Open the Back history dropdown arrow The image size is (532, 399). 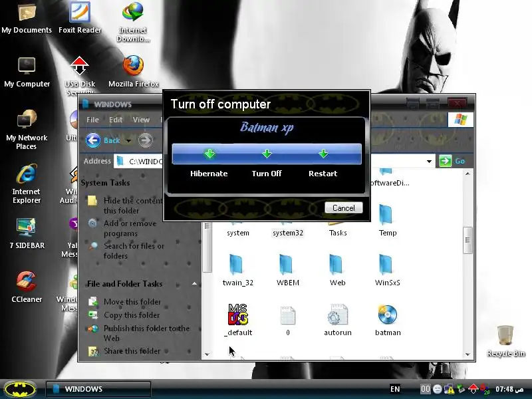128,141
